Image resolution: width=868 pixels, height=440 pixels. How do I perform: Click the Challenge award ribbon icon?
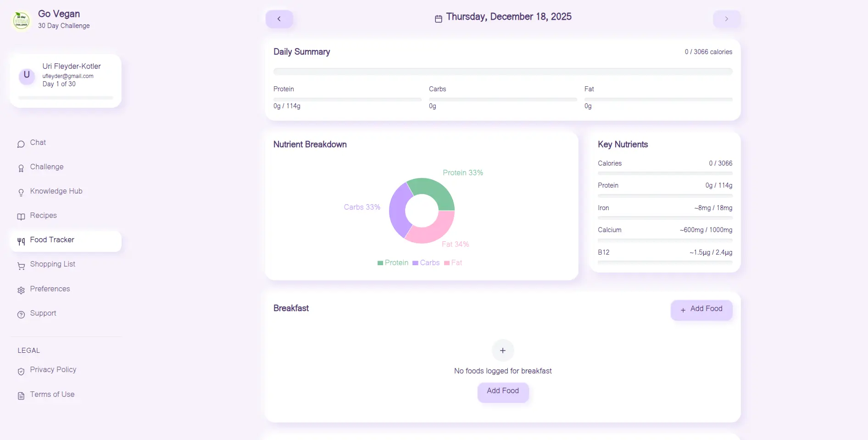point(21,168)
